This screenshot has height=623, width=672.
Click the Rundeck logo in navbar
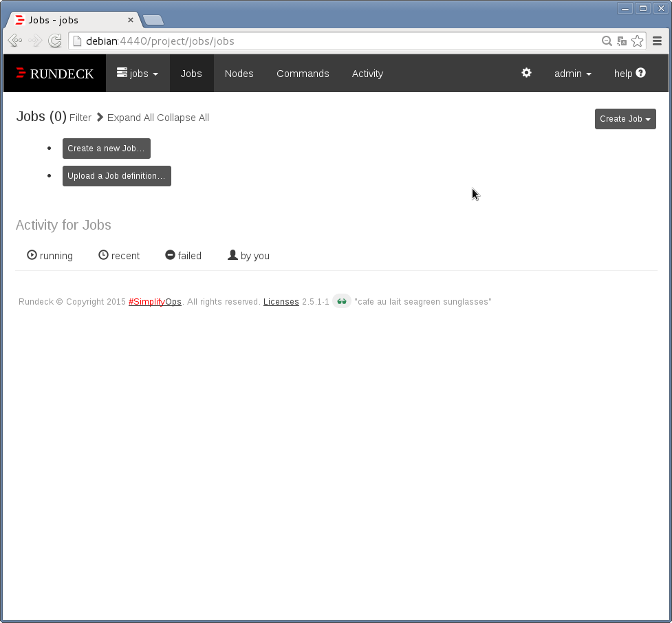pyautogui.click(x=54, y=74)
